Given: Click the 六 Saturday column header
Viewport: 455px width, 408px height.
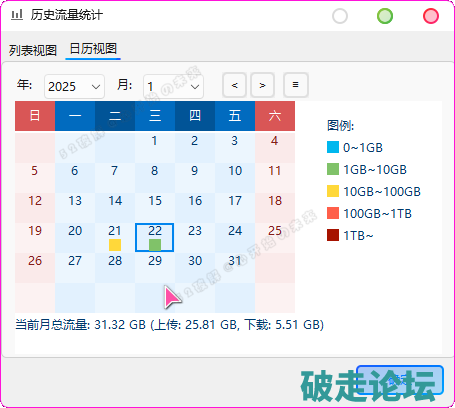Looking at the screenshot, I should point(275,116).
